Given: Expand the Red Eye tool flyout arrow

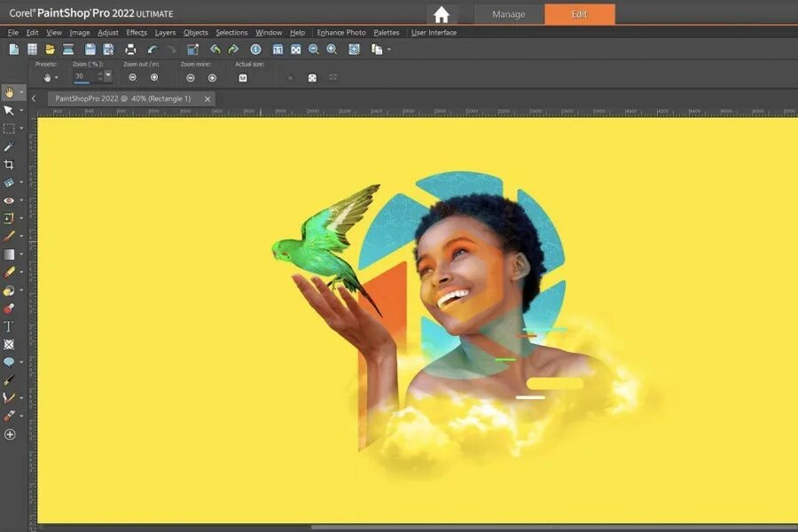Looking at the screenshot, I should coord(21,200).
